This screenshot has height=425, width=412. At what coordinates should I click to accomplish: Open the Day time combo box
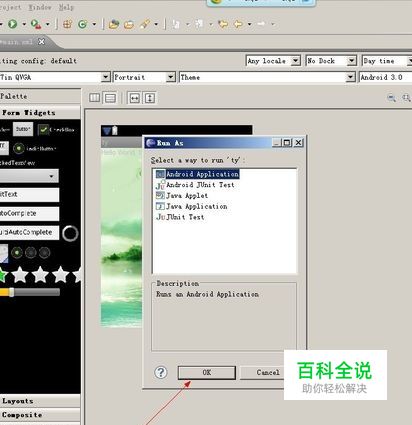(387, 61)
